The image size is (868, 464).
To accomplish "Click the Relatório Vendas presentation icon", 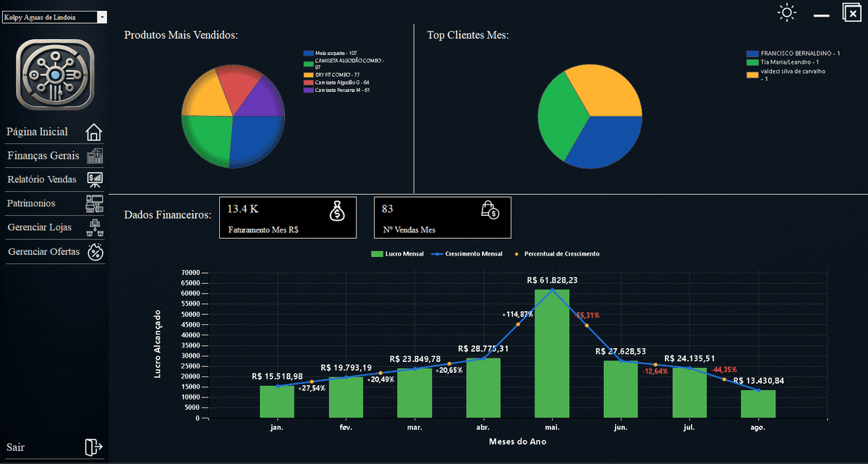I will pyautogui.click(x=94, y=180).
